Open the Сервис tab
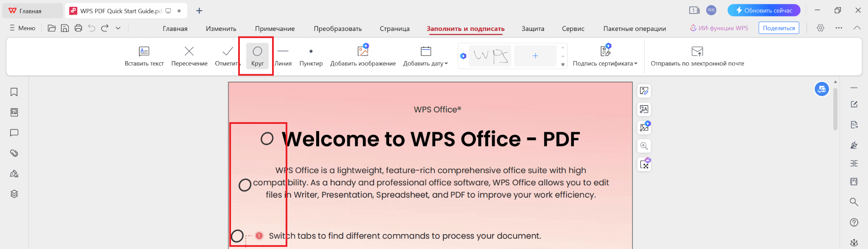 click(x=573, y=28)
